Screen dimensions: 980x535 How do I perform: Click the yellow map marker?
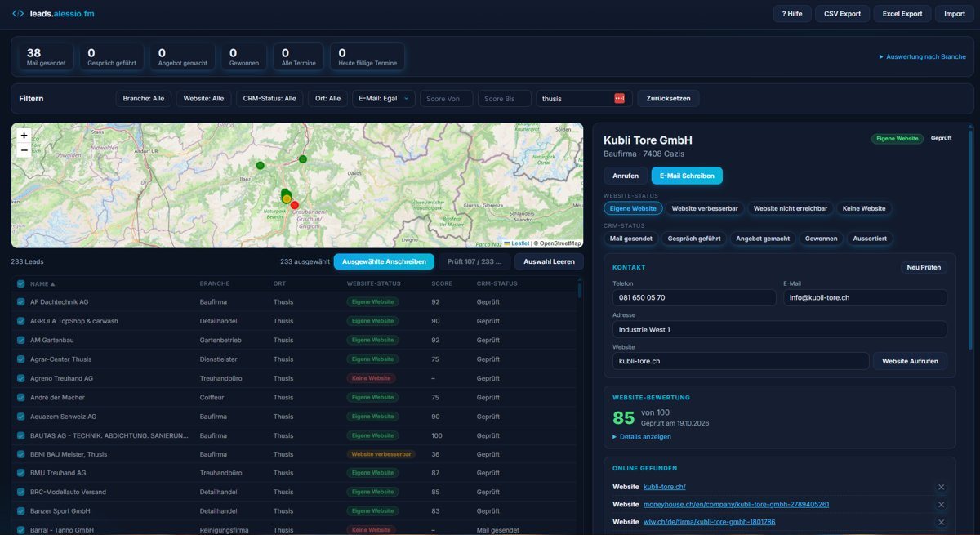(287, 199)
